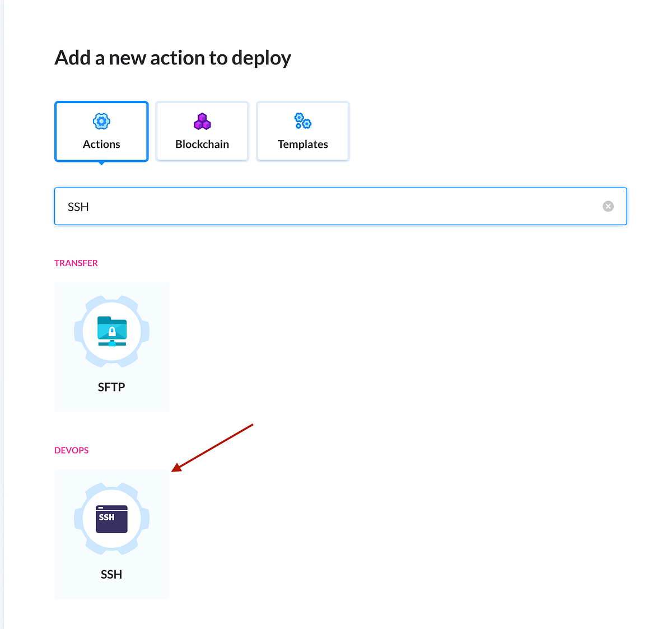Image resolution: width=672 pixels, height=629 pixels.
Task: Open the Actions category tab
Action: pos(101,131)
